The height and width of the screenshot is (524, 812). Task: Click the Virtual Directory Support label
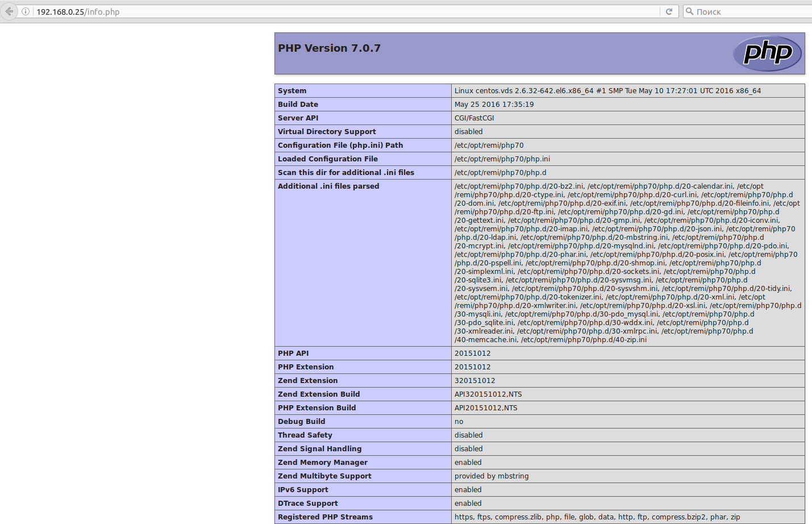tap(327, 132)
